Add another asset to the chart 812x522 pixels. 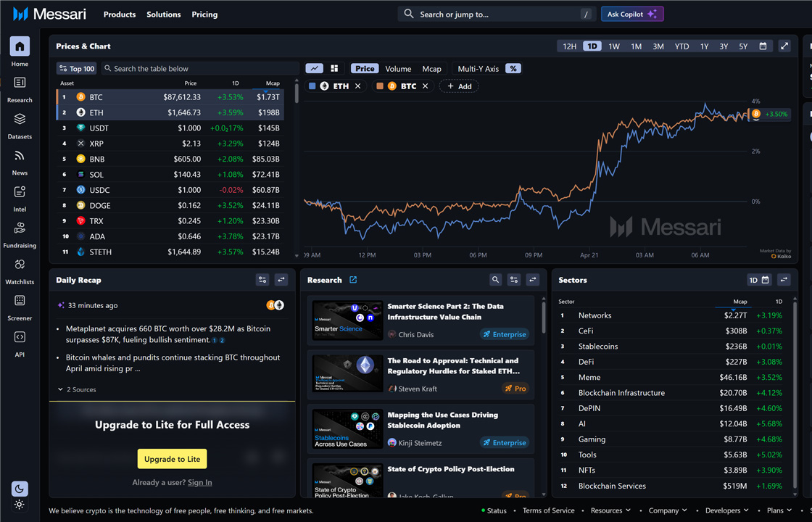coord(459,86)
